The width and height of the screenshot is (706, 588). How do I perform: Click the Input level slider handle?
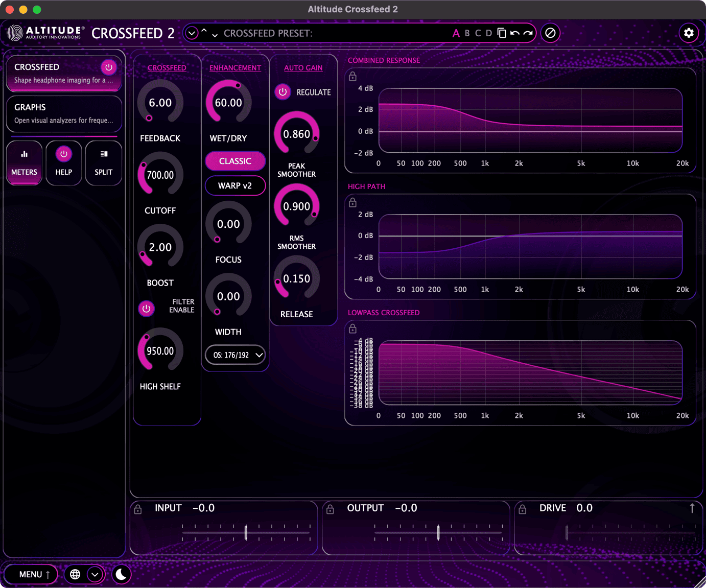(246, 532)
